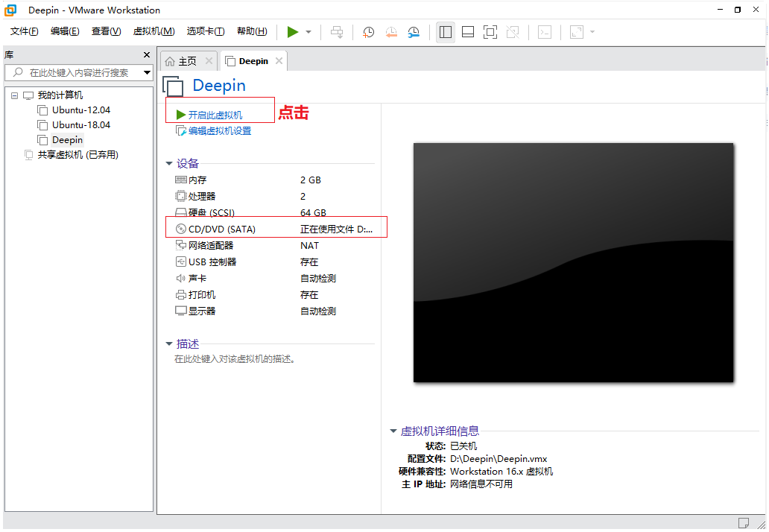Image resolution: width=769 pixels, height=532 pixels.
Task: Open the 虚拟机(M) menu
Action: click(154, 31)
